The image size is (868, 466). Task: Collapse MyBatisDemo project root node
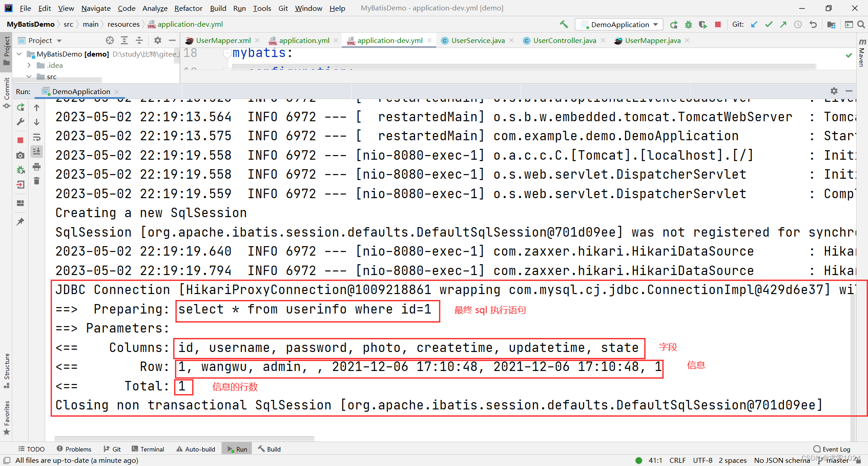19,54
